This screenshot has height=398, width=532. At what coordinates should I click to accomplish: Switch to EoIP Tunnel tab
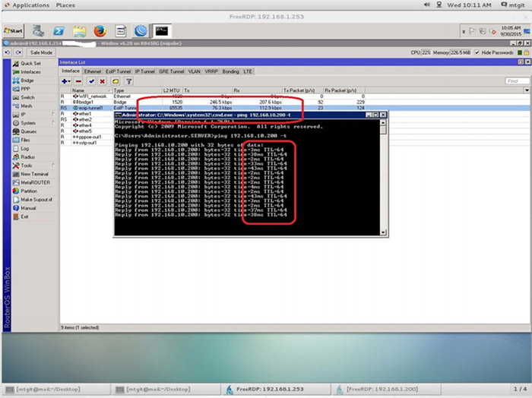(x=118, y=71)
